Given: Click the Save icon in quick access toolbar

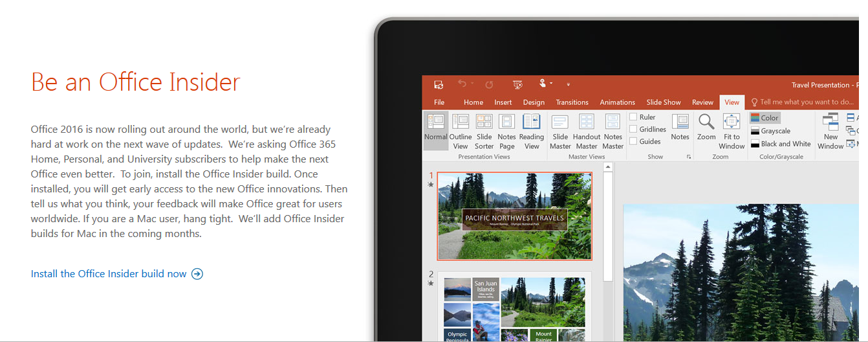Looking at the screenshot, I should click(x=439, y=84).
